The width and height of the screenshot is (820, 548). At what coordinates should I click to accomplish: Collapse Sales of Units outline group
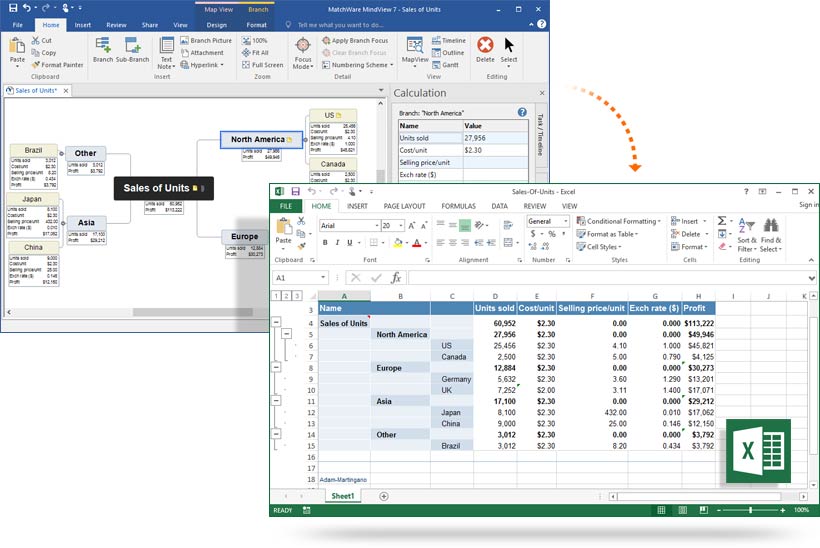coord(276,322)
